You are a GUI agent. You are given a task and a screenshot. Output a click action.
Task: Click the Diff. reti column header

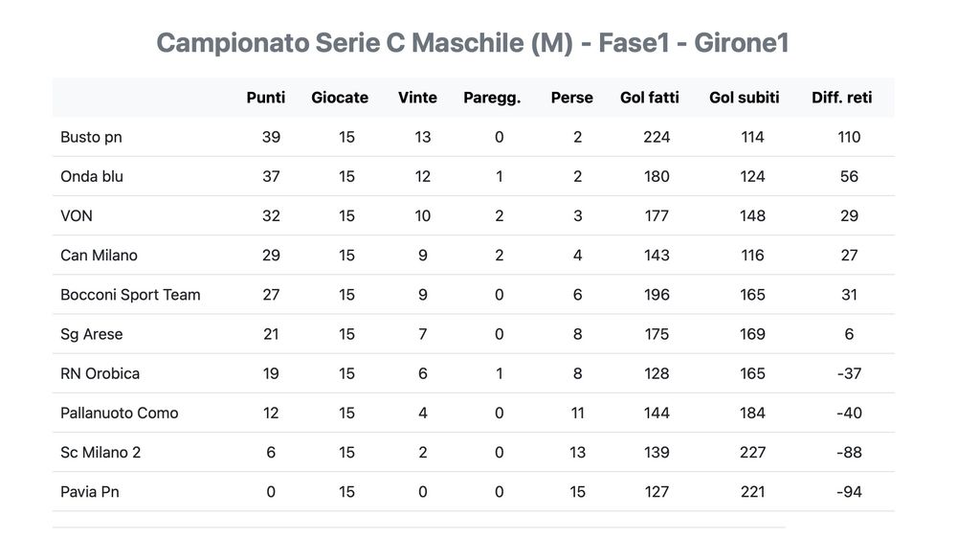tap(841, 98)
